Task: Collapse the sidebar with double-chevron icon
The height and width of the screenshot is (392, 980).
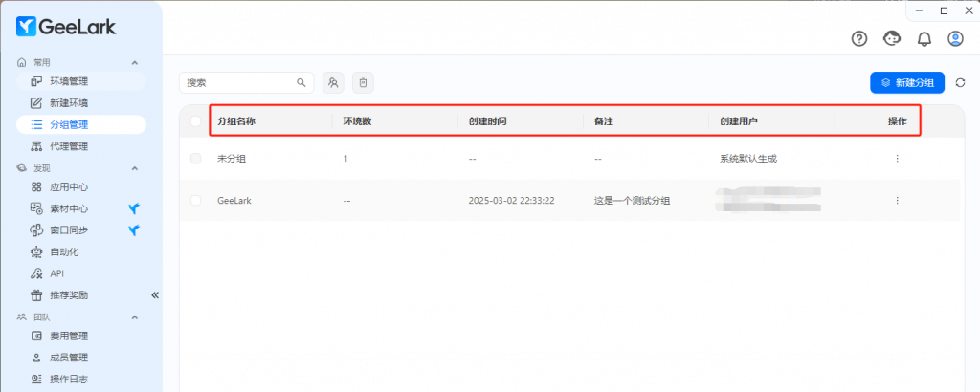Action: click(154, 295)
